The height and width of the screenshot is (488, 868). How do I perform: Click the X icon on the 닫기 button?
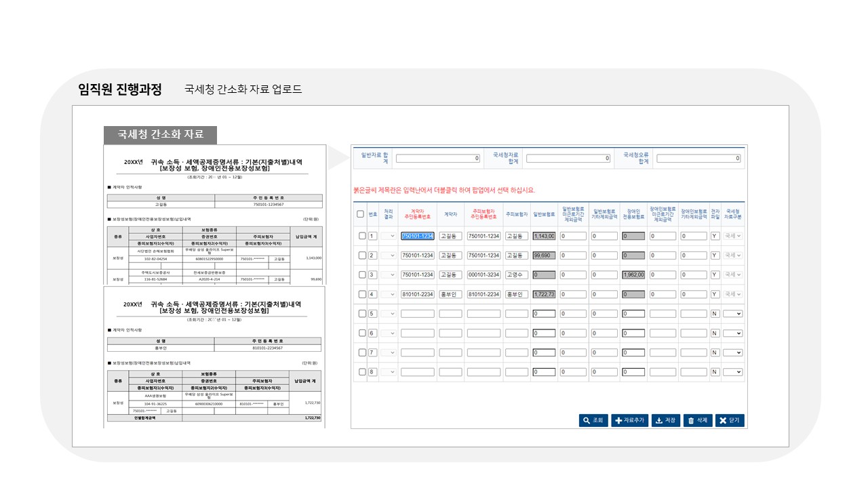coord(723,420)
